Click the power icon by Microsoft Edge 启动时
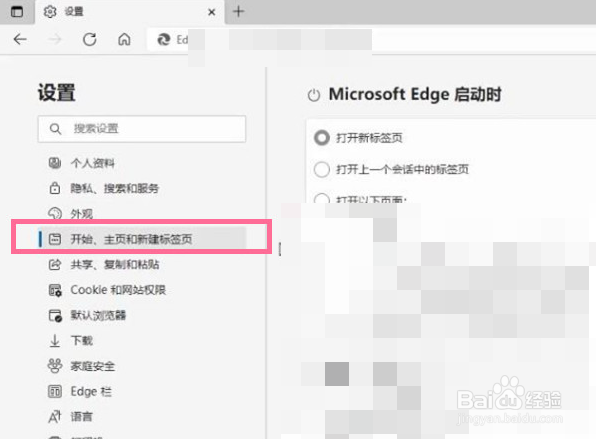 click(314, 95)
